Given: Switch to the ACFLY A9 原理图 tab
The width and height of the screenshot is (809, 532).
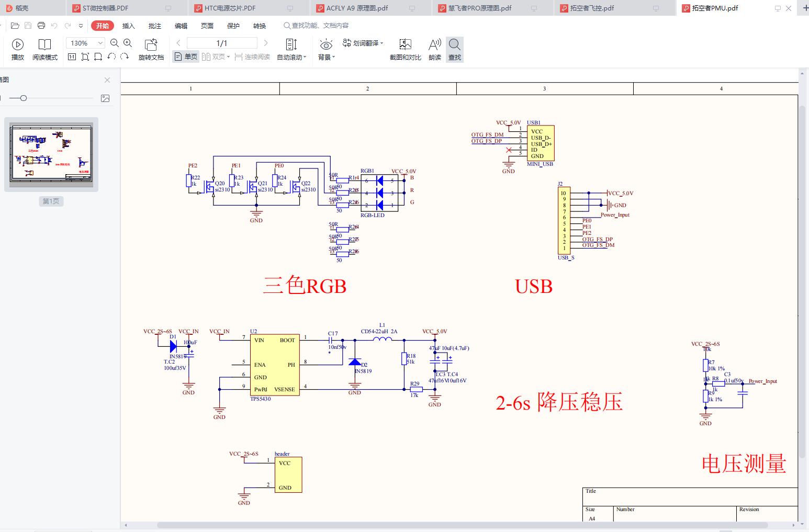Looking at the screenshot, I should (x=356, y=8).
